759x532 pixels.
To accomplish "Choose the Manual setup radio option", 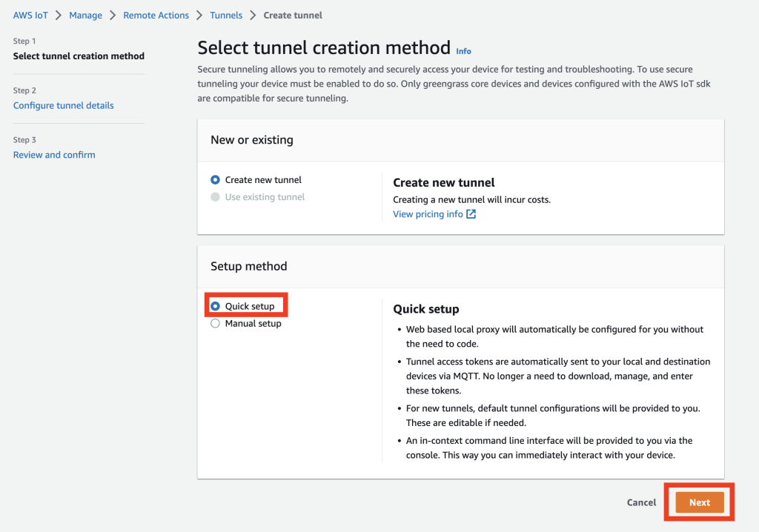I will coord(215,324).
